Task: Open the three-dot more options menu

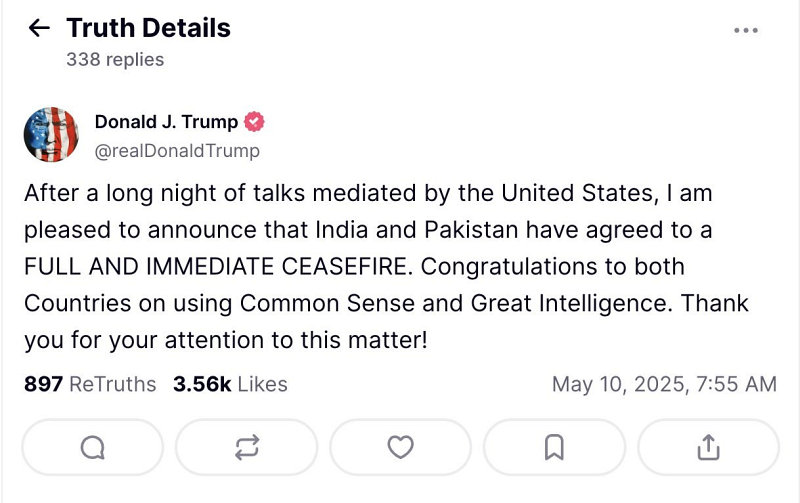Action: 746,30
